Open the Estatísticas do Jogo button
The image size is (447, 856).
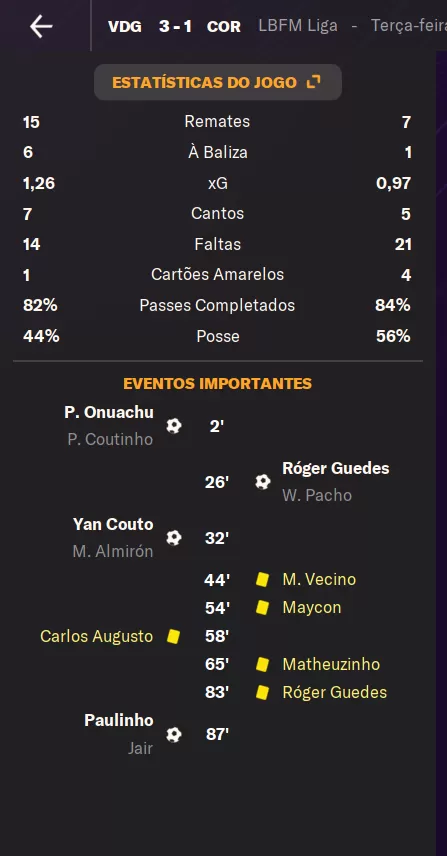click(218, 82)
